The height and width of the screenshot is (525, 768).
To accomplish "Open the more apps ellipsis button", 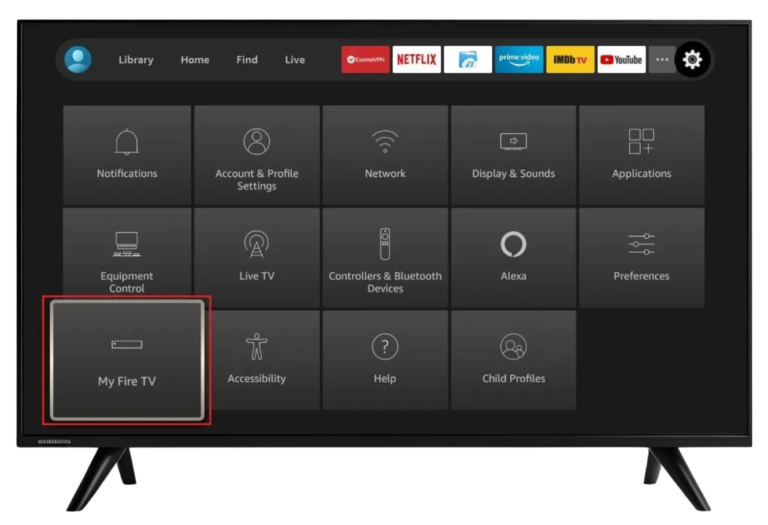I will (662, 60).
